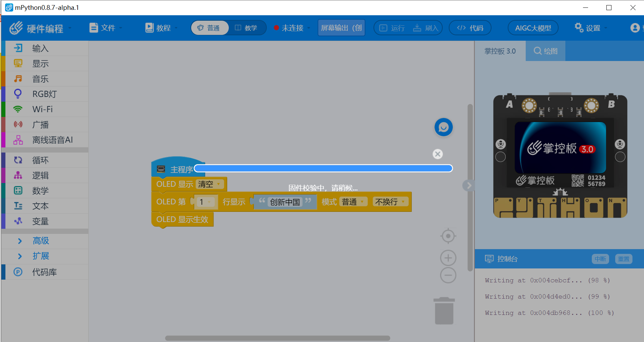Screen dimensions: 644x342
Task: Open the 循环 block category
Action: 45,160
